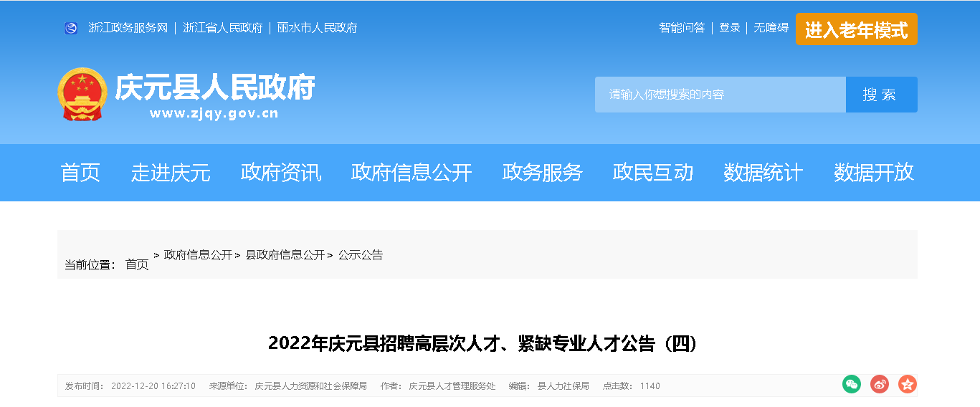
Task: Click the 庆元县人民政府 site title
Action: pos(215,87)
